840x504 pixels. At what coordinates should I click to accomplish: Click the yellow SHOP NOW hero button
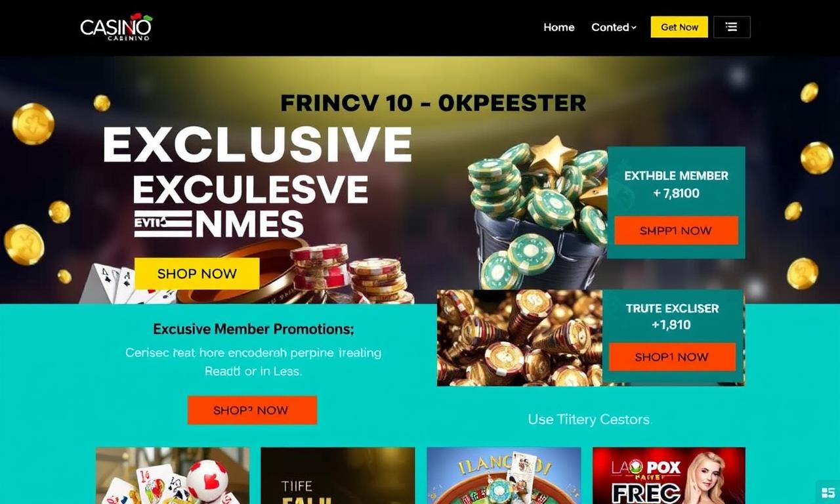coord(197,274)
